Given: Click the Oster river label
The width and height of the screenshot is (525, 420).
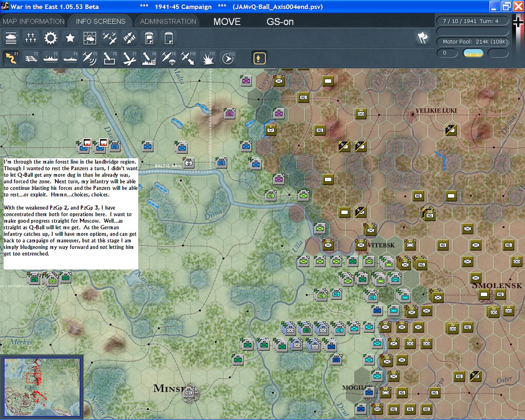Looking at the screenshot, I should pyautogui.click(x=504, y=381).
